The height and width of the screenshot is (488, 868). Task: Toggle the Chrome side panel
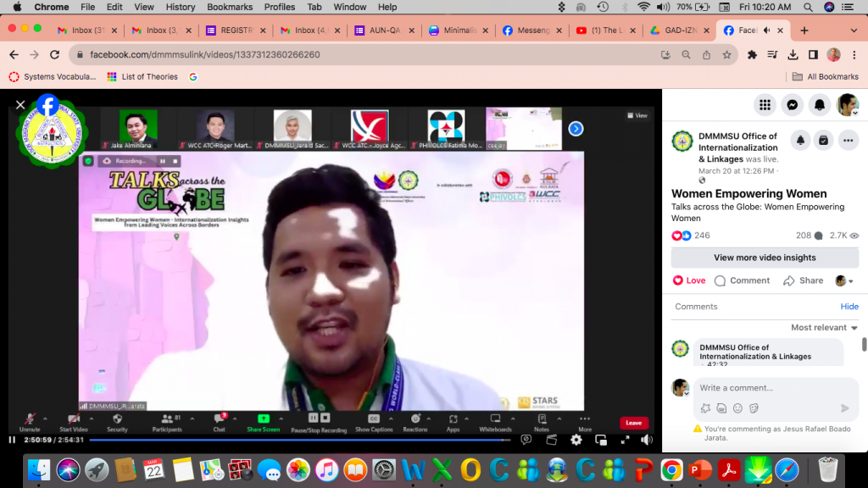click(x=813, y=55)
